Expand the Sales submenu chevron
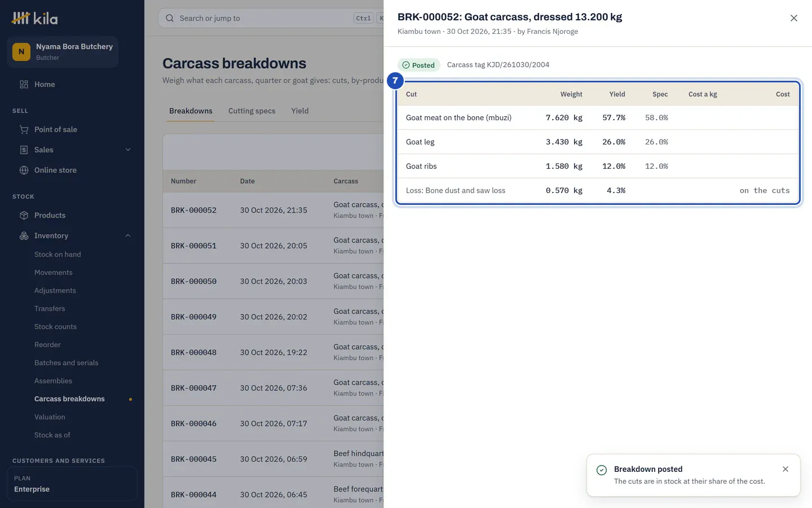The image size is (812, 508). click(128, 150)
